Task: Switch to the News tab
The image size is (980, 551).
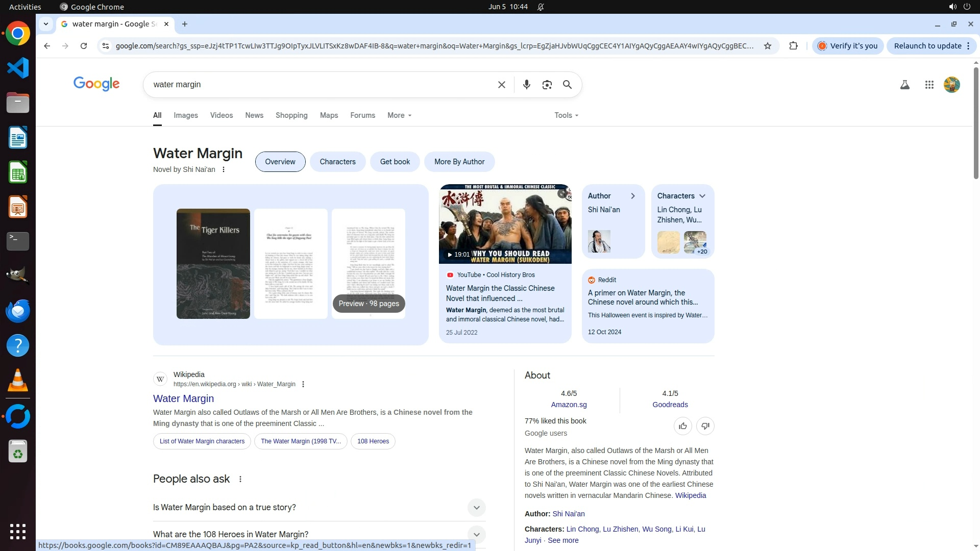Action: point(254,115)
